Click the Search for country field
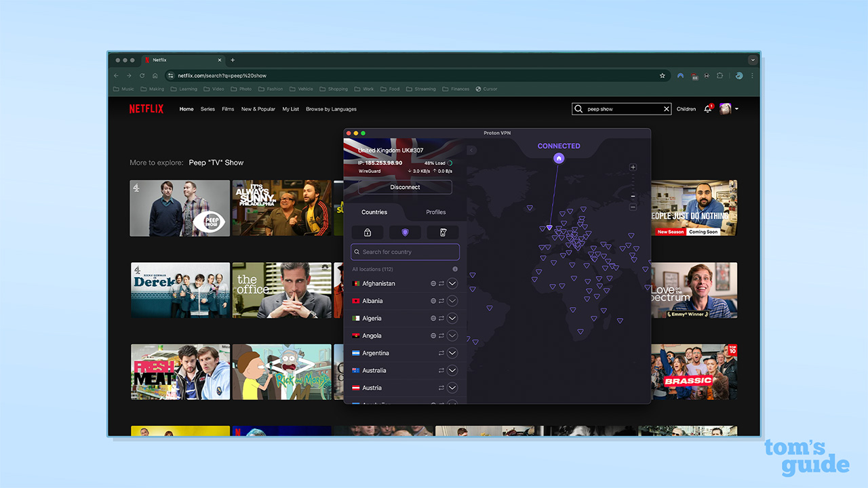Viewport: 868px width, 488px height. click(x=405, y=252)
